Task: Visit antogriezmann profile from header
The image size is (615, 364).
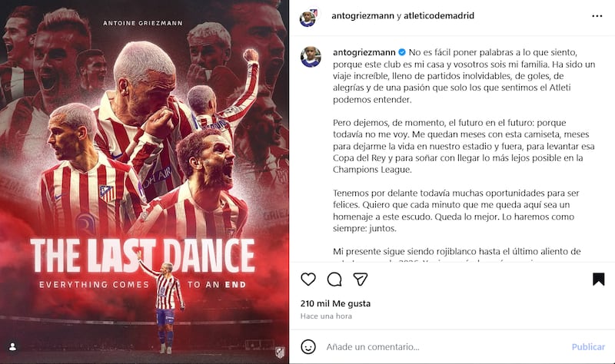Action: point(363,15)
